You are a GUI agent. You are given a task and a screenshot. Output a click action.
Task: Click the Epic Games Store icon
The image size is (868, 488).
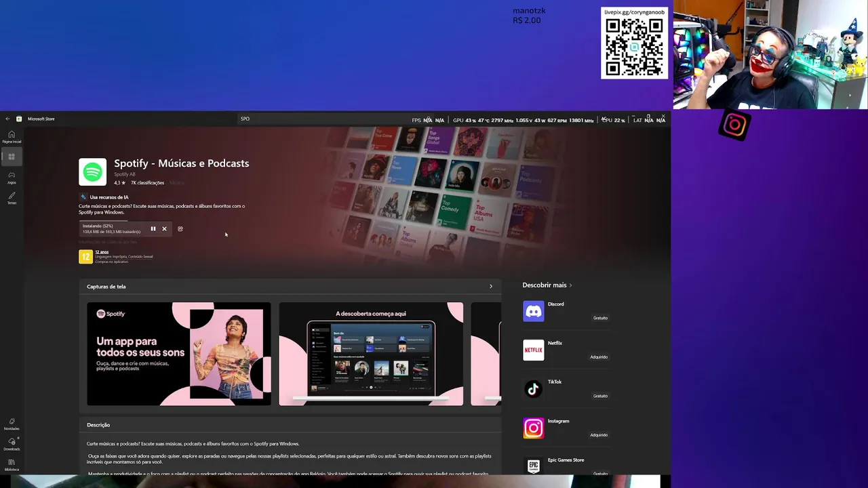[x=534, y=466]
